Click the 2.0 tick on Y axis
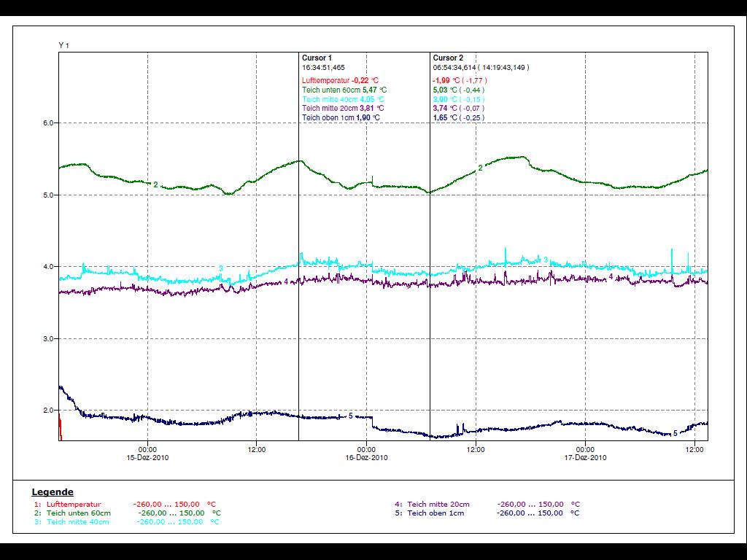This screenshot has height=560, width=747. click(49, 410)
